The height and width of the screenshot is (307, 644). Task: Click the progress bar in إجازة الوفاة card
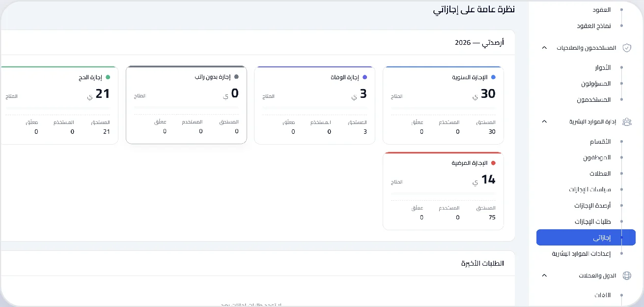pos(314,108)
